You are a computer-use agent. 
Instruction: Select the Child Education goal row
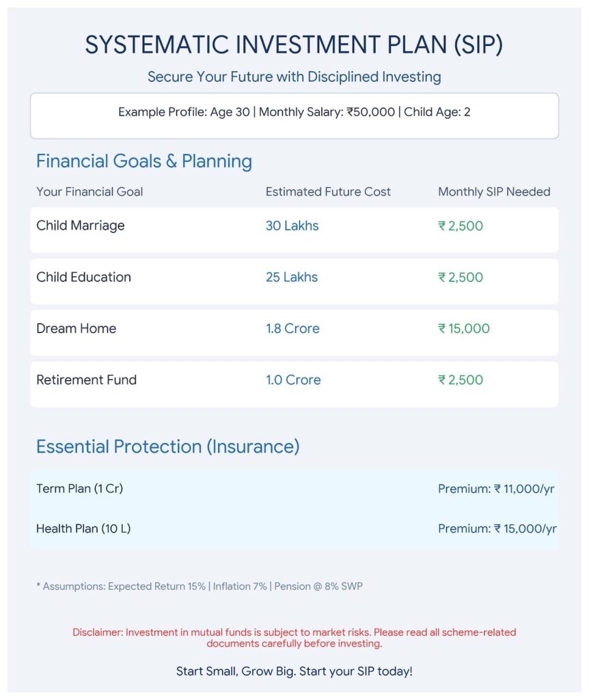click(x=294, y=281)
